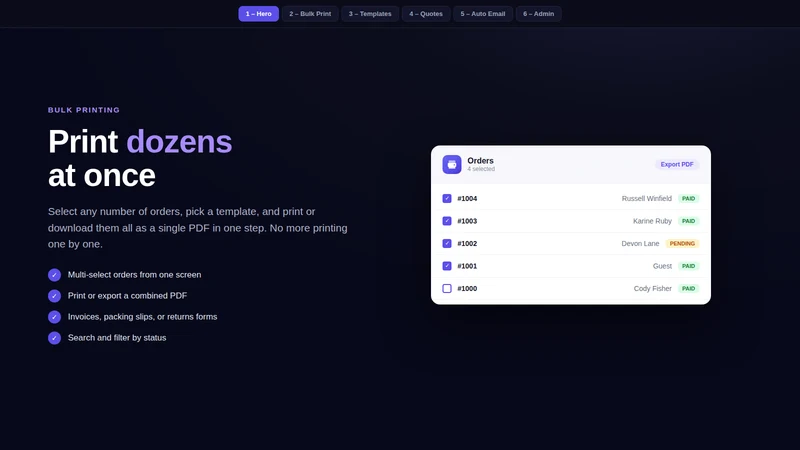Uncheck order #1003 checkbox
This screenshot has width=800, height=450.
[x=447, y=221]
